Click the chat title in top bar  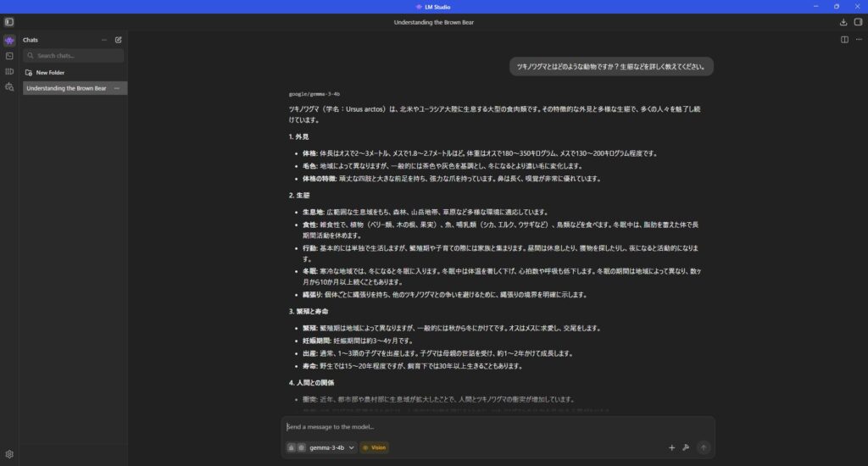click(x=433, y=23)
